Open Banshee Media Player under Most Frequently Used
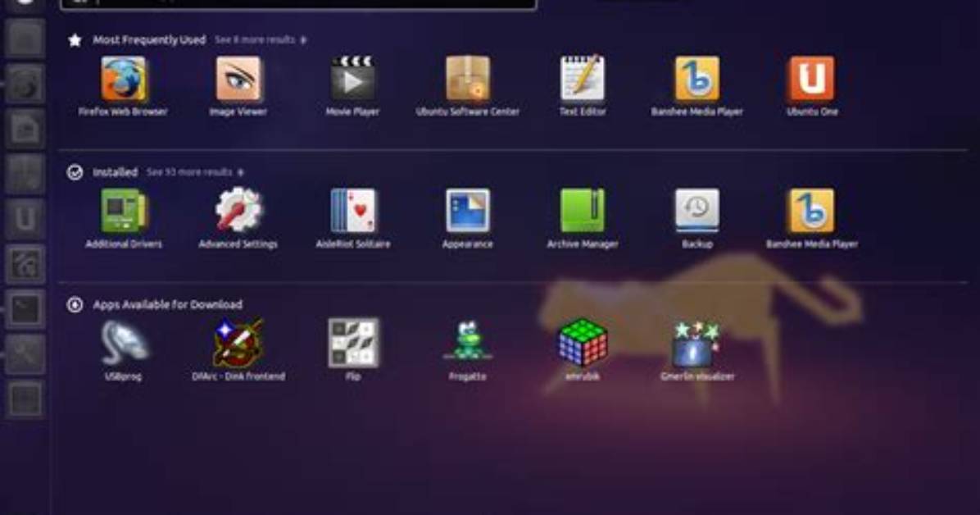 [696, 80]
